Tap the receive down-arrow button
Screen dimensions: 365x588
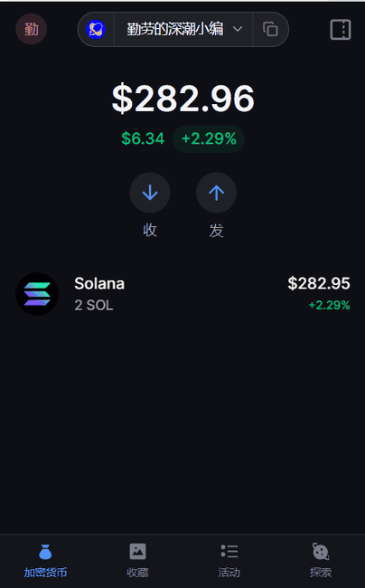tap(150, 193)
